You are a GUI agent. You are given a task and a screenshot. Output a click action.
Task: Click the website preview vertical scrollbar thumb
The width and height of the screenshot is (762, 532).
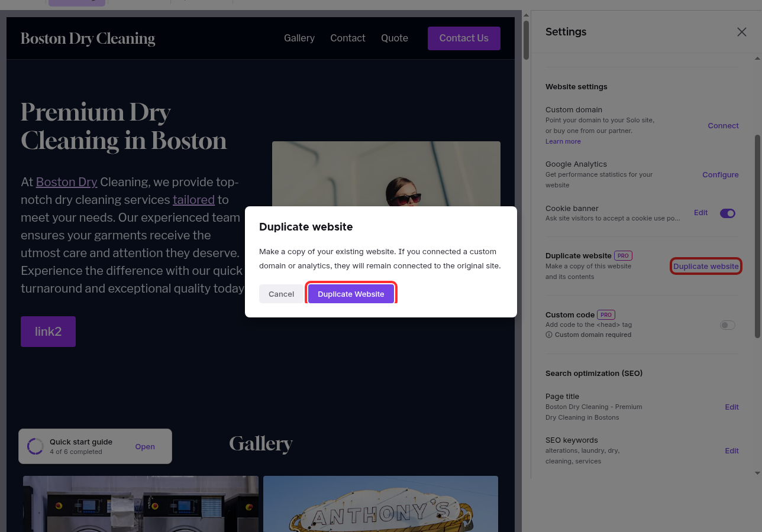(526, 40)
